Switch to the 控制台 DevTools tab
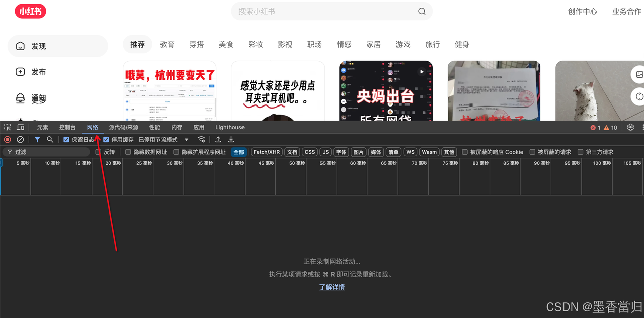The image size is (644, 318). 67,127
